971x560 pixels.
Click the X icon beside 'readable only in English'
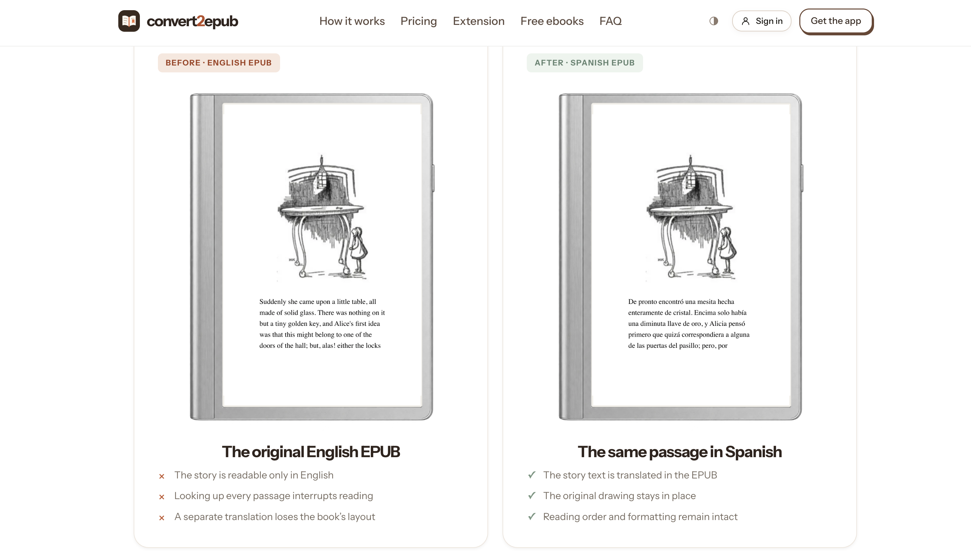point(162,476)
